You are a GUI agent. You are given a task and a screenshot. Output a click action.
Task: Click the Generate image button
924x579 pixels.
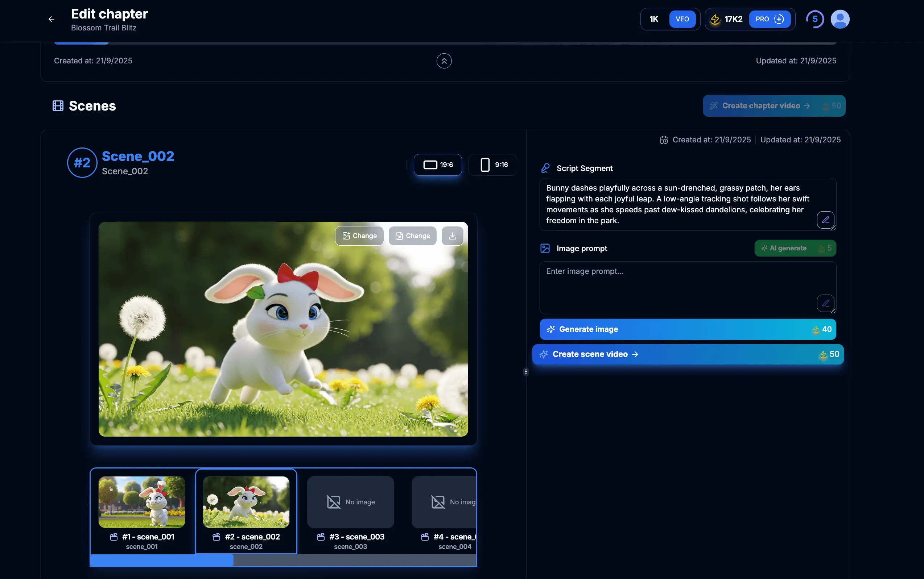688,329
